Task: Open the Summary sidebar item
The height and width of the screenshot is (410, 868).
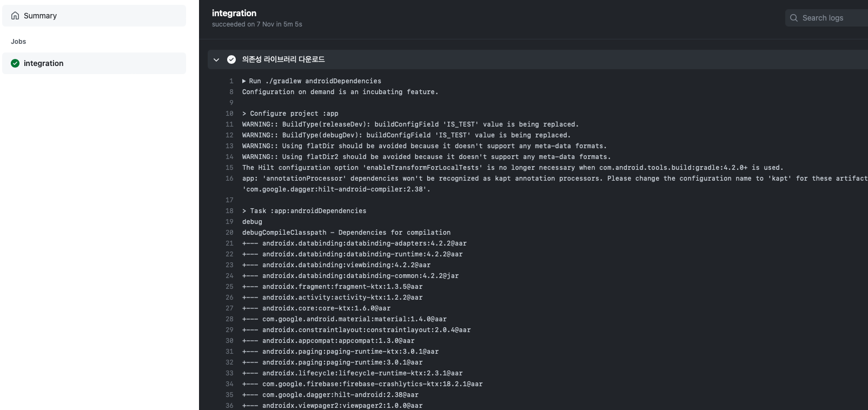Action: (x=94, y=16)
